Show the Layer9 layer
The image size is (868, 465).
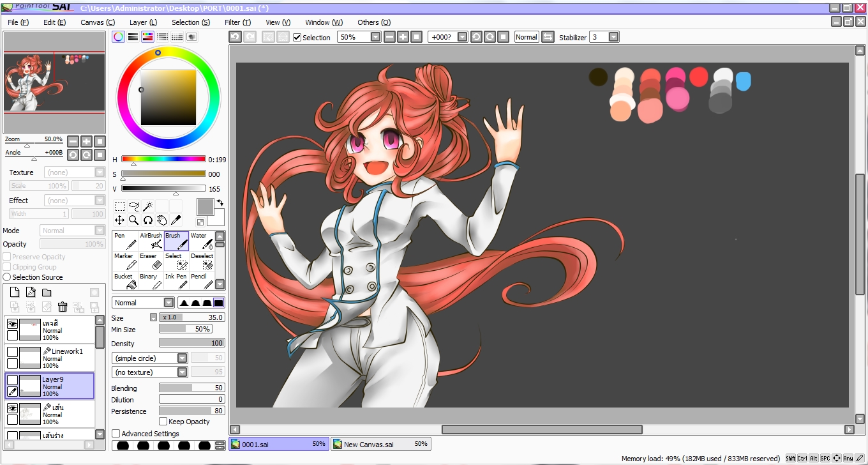click(x=12, y=380)
